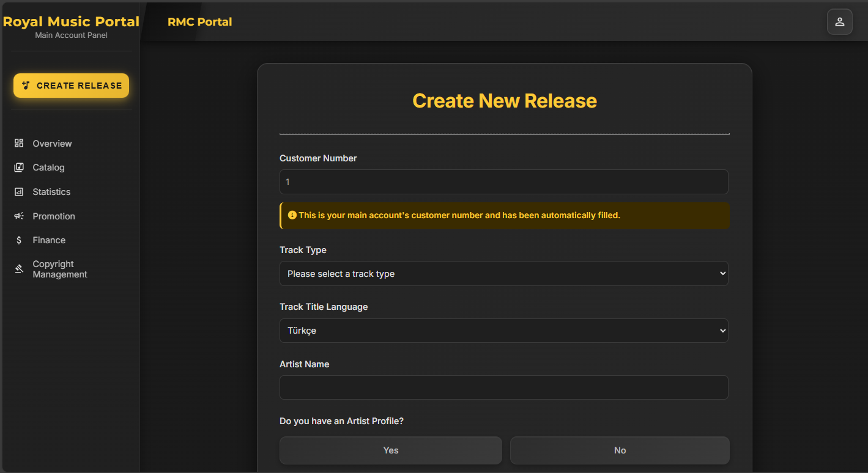Viewport: 868px width, 473px height.
Task: Click the Track Type dropdown arrow
Action: click(723, 274)
